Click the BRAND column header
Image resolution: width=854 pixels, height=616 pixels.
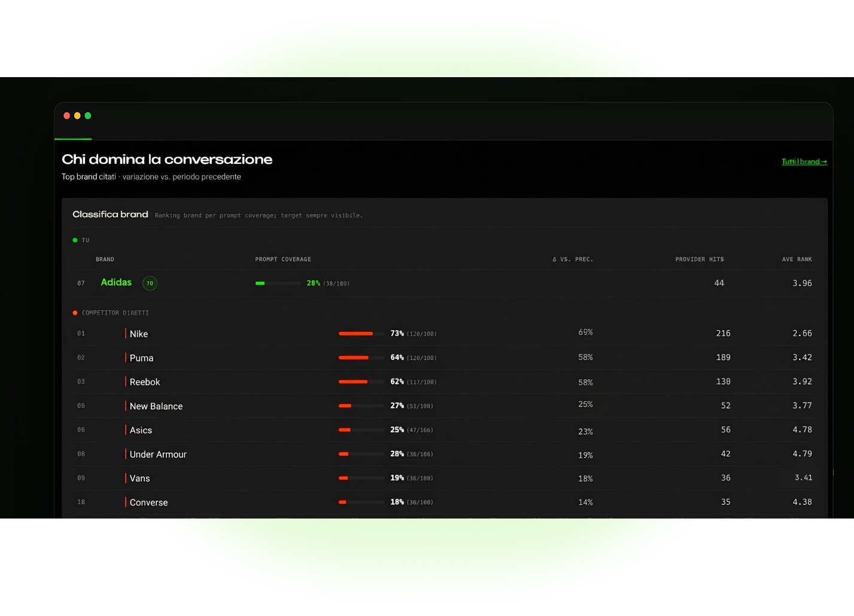click(105, 260)
